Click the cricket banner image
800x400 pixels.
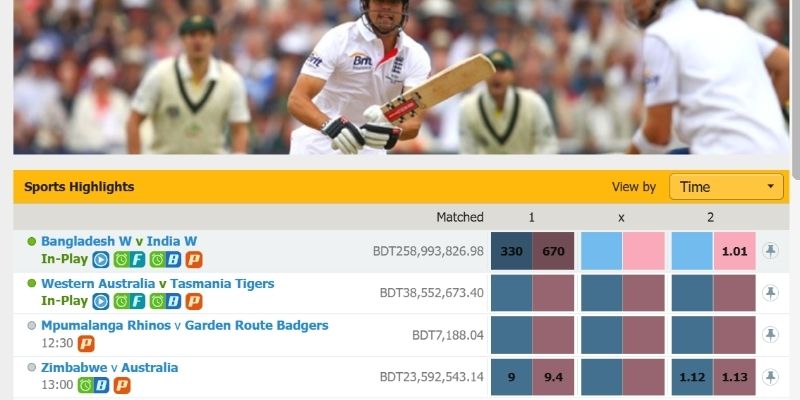[401, 77]
